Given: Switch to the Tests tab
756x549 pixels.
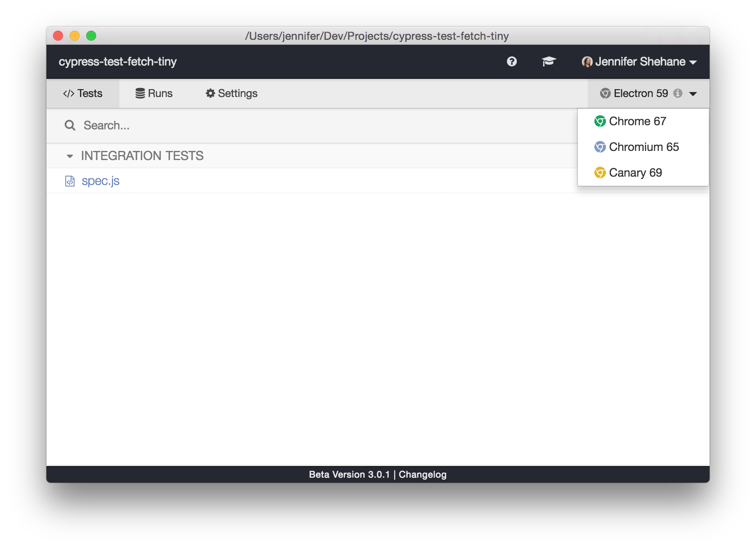Looking at the screenshot, I should pyautogui.click(x=83, y=93).
